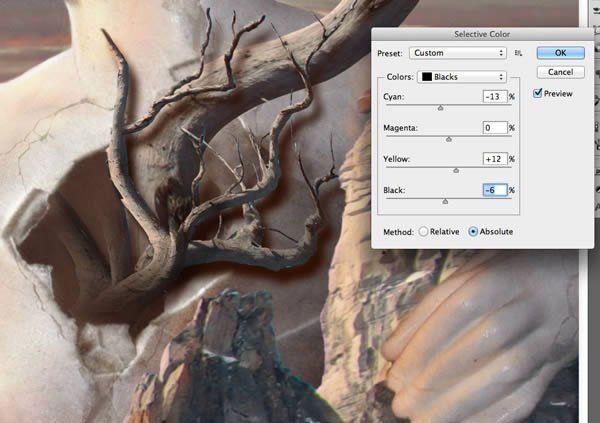Click the Black: label text
The width and height of the screenshot is (600, 423).
coord(394,190)
